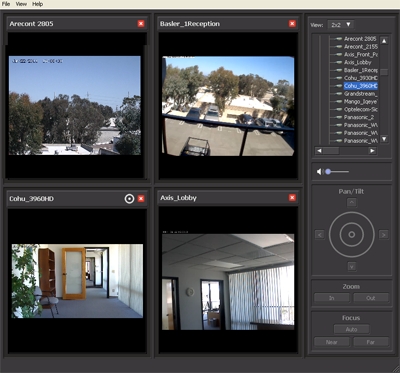Screen dimensions: 400x373
Task: Select Grandstream camera in the list
Action: [x=361, y=94]
